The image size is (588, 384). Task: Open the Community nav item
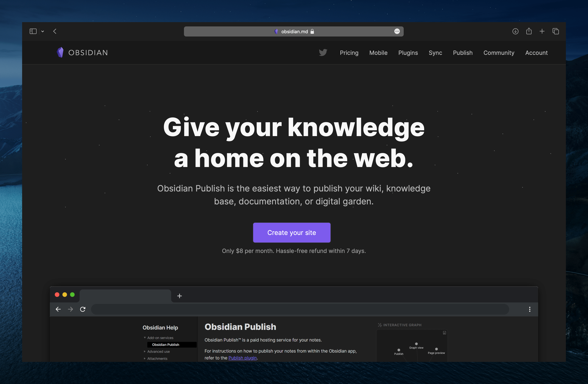tap(499, 53)
